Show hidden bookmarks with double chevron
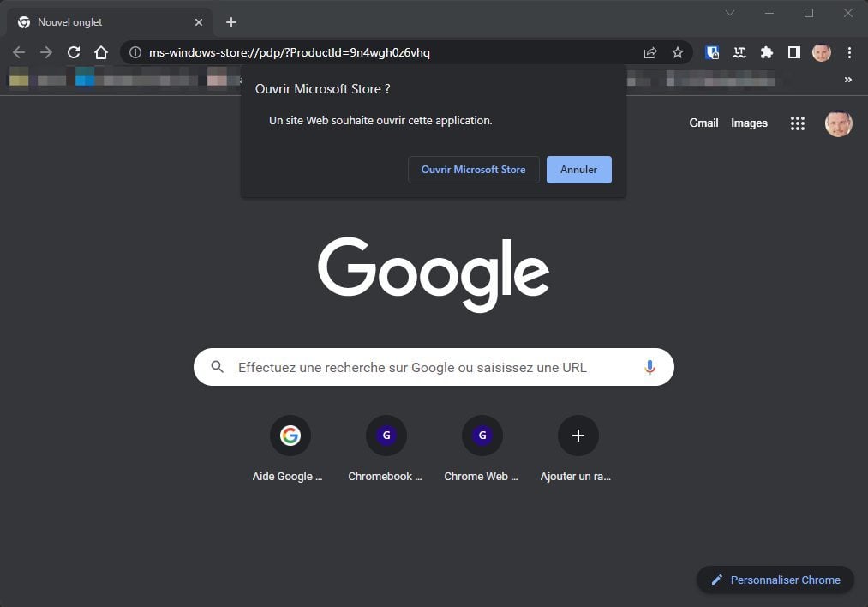This screenshot has width=868, height=607. 848,80
